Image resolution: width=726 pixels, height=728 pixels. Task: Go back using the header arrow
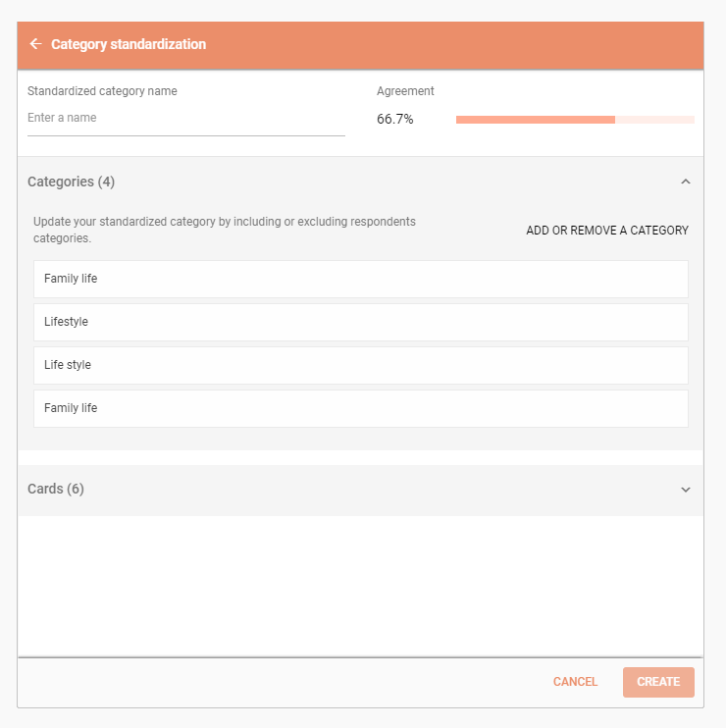point(35,44)
